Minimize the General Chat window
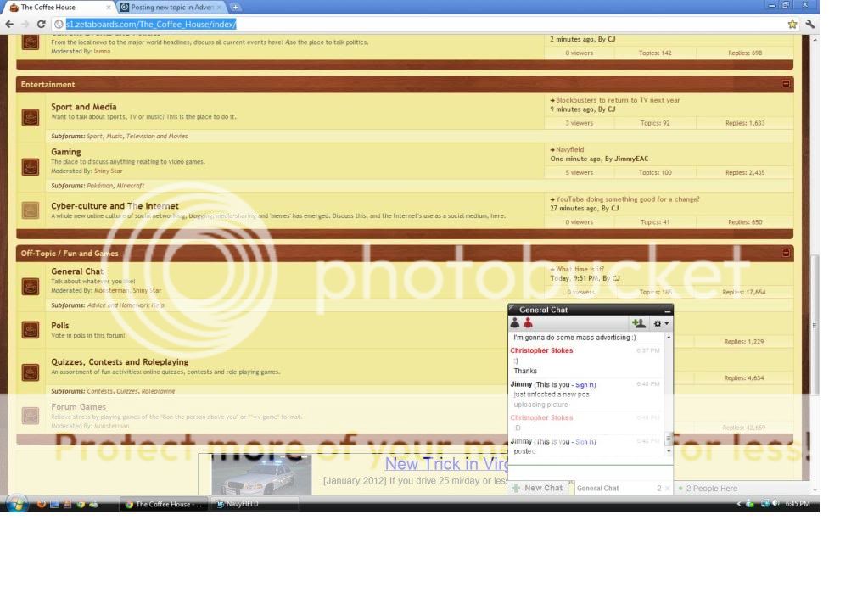 point(666,310)
